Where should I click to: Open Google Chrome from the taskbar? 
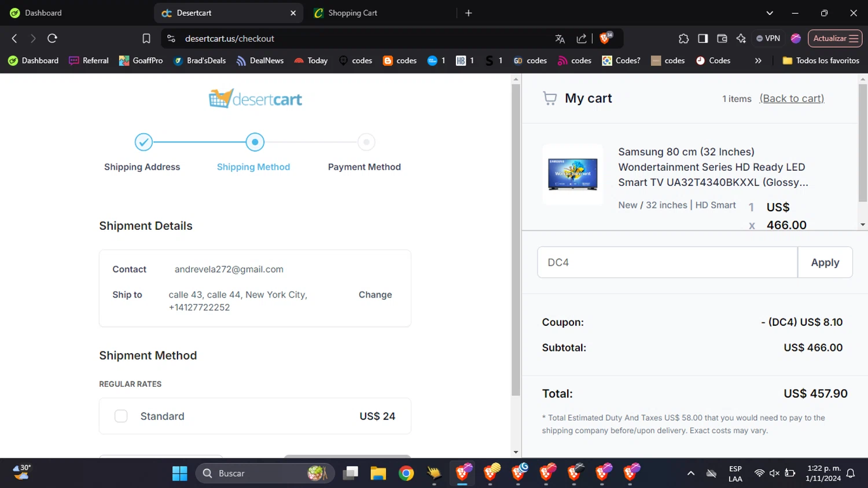406,474
